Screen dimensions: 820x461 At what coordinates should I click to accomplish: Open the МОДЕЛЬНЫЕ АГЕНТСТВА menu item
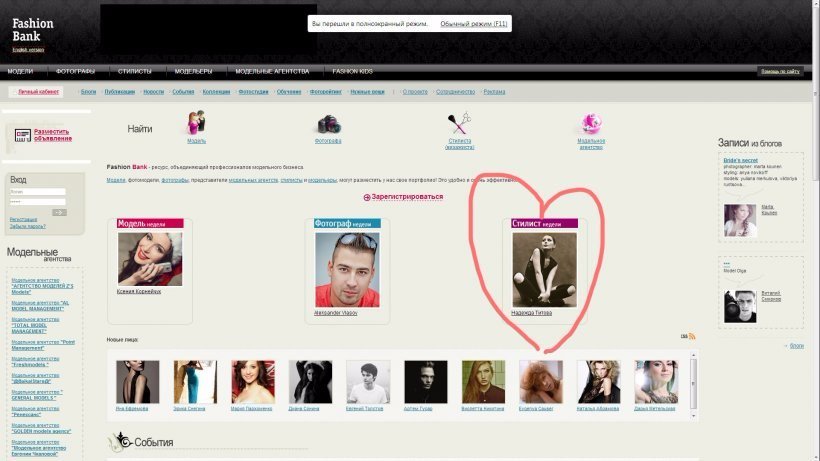(272, 71)
